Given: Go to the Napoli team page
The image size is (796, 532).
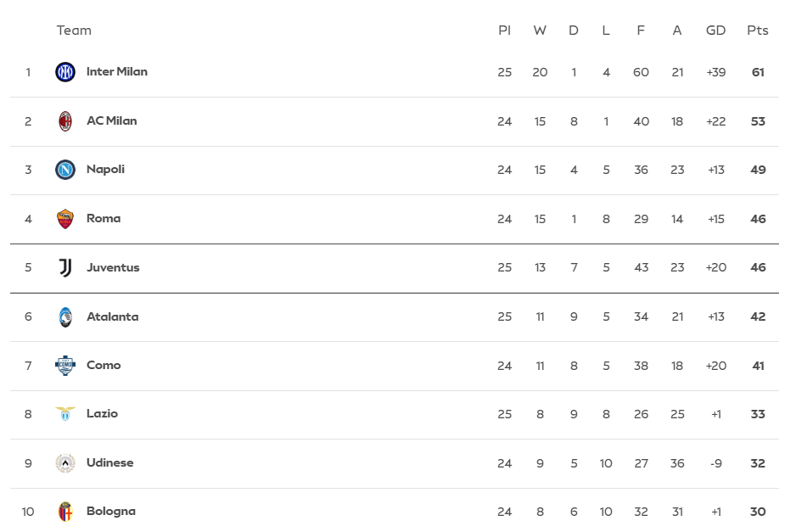Looking at the screenshot, I should click(x=105, y=170).
